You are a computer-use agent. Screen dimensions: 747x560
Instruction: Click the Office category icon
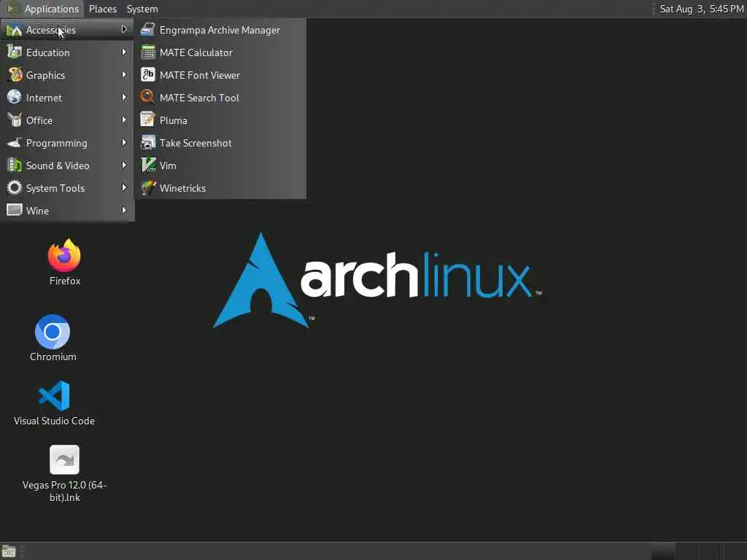(15, 120)
